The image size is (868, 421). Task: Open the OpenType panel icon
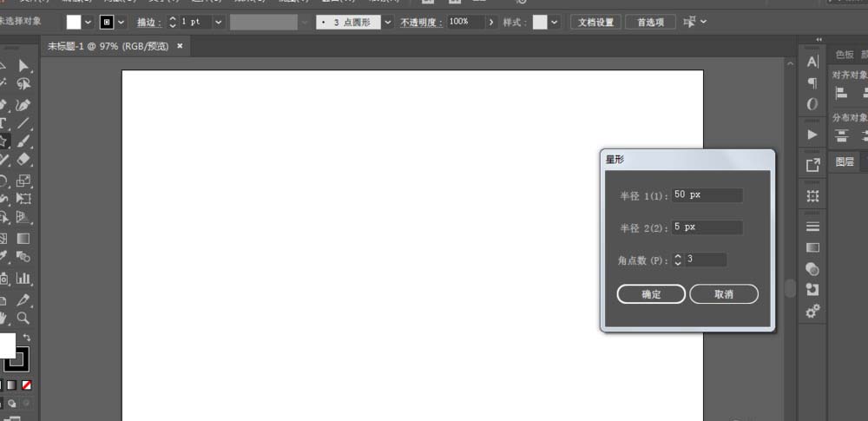(812, 104)
